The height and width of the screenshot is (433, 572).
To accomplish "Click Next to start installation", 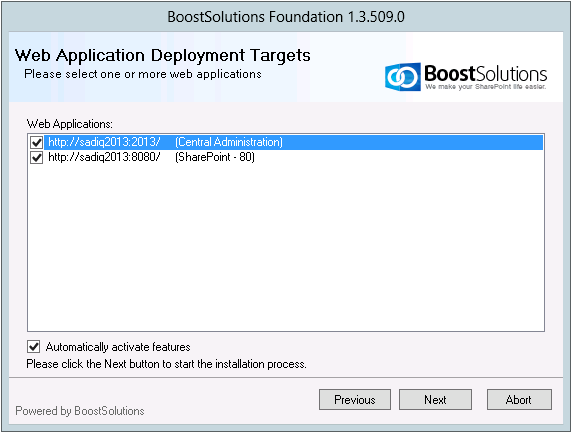I will (435, 400).
